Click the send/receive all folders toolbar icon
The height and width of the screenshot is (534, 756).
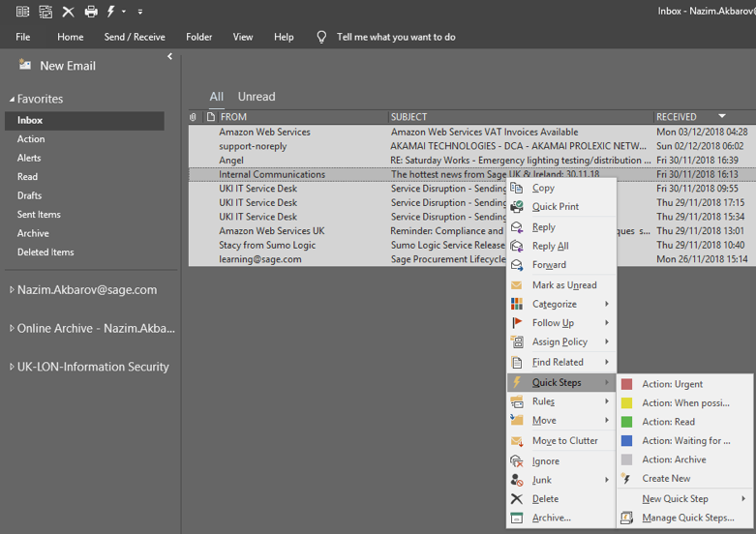pos(45,12)
